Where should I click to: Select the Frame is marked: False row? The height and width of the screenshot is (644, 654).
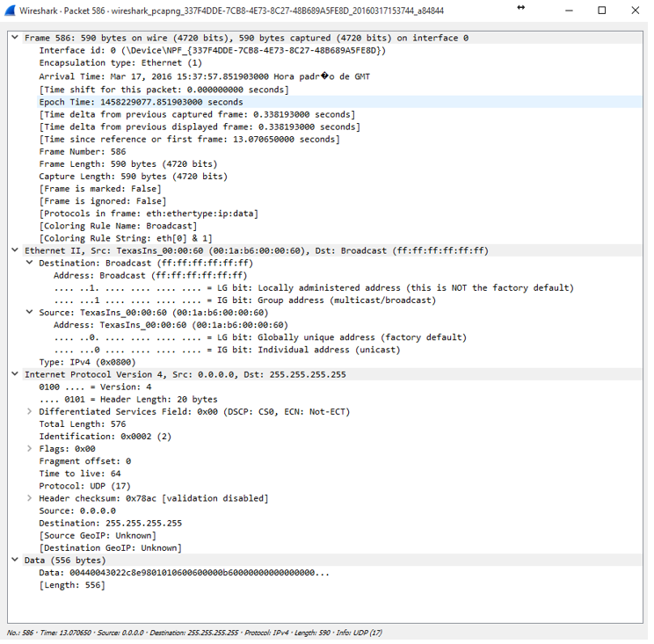(x=100, y=189)
